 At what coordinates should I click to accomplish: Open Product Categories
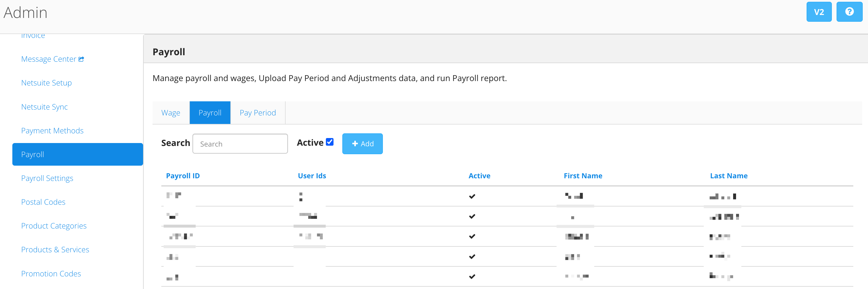(x=54, y=226)
